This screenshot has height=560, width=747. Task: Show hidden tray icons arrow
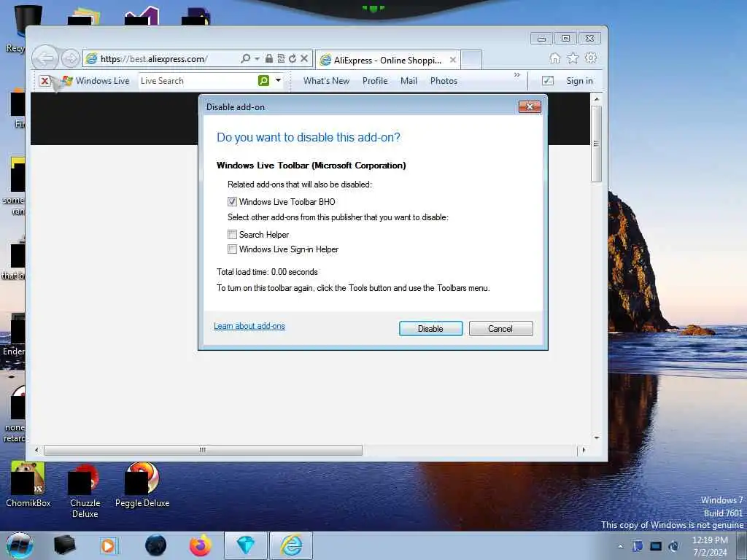pos(620,546)
